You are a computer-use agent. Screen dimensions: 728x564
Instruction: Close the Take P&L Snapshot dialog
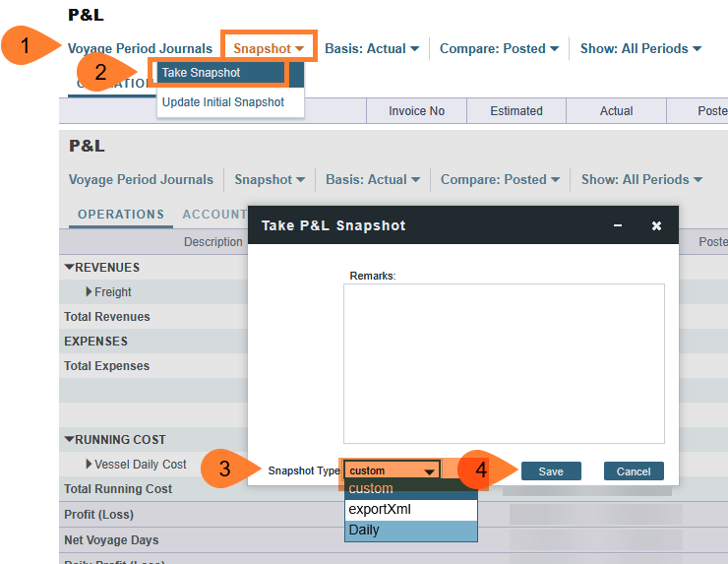click(656, 225)
